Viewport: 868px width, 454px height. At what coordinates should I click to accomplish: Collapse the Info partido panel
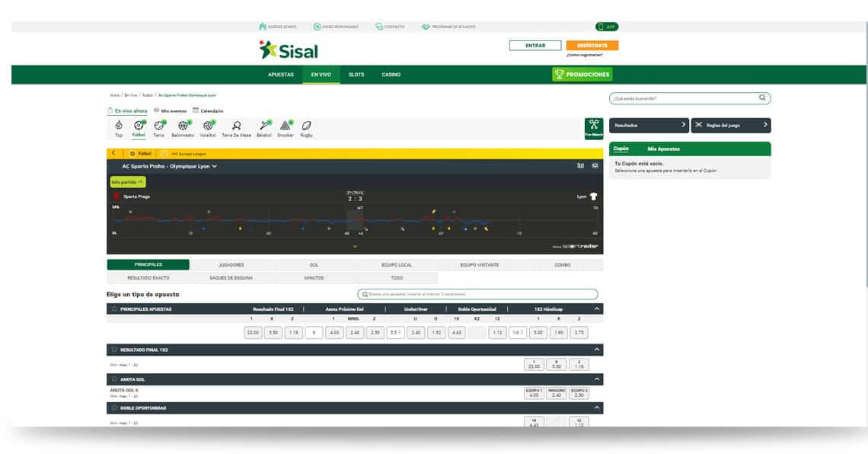point(128,181)
